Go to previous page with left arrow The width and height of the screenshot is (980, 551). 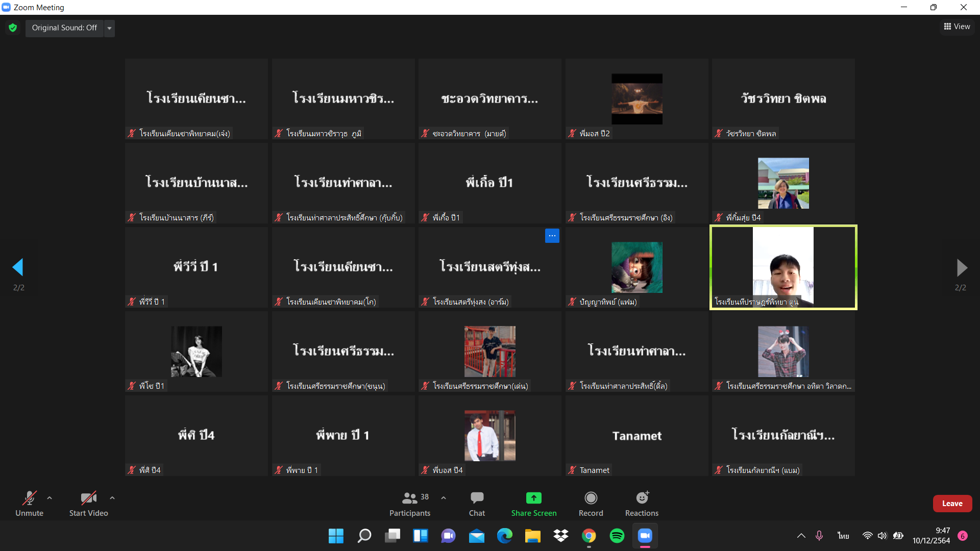click(18, 267)
